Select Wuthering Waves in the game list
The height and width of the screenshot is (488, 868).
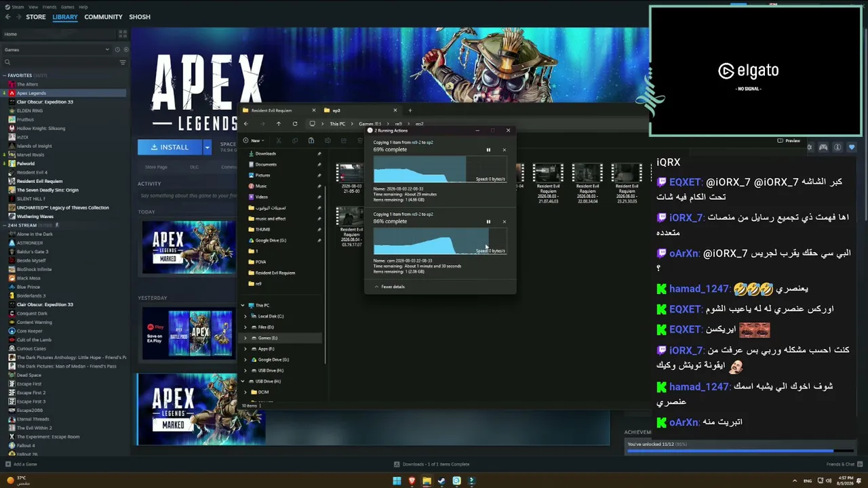pyautogui.click(x=35, y=216)
